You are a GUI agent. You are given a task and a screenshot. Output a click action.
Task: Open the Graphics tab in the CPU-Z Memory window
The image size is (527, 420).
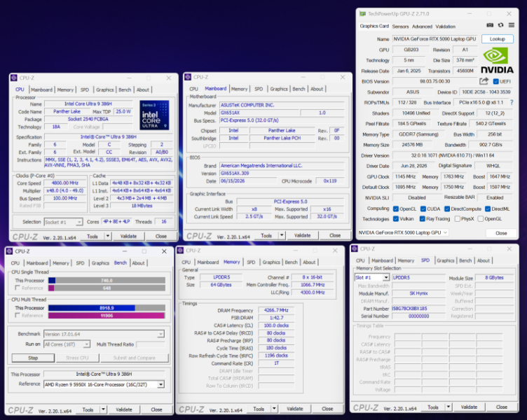(x=271, y=262)
